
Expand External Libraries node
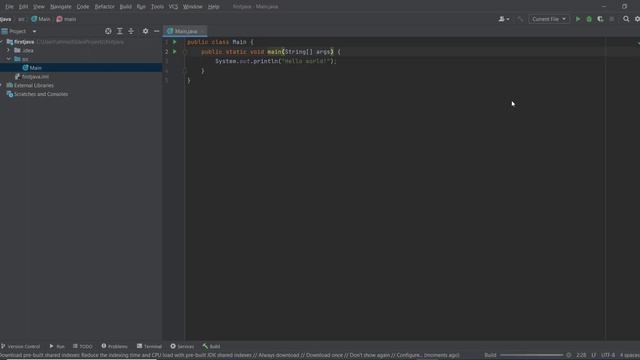pos(2,85)
